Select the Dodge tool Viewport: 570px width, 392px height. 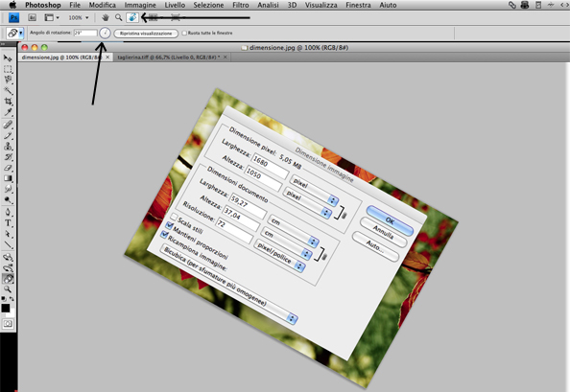tap(8, 200)
